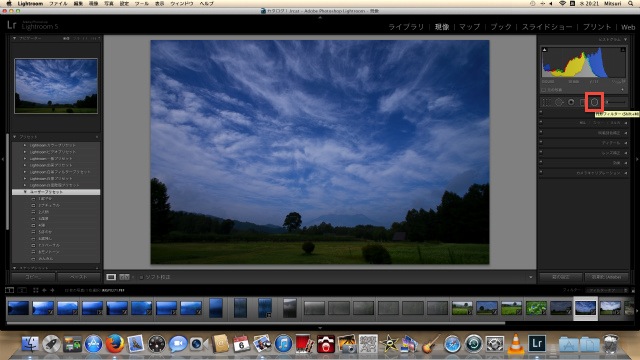Select the first filmstrip thumbnail

18,308
